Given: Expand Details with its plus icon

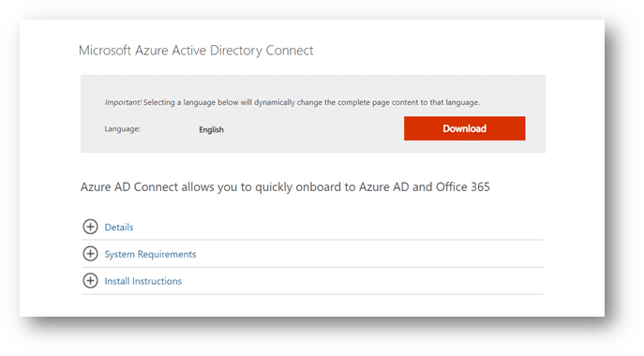Looking at the screenshot, I should pos(90,227).
